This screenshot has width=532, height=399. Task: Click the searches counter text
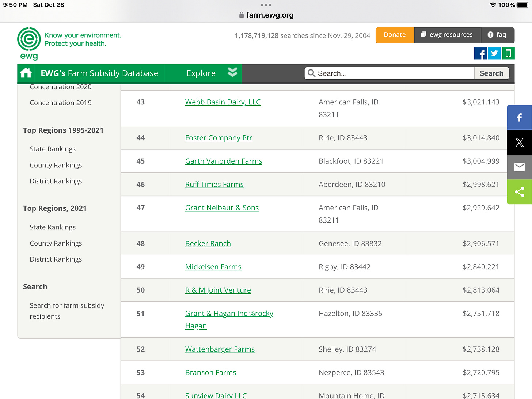click(302, 36)
